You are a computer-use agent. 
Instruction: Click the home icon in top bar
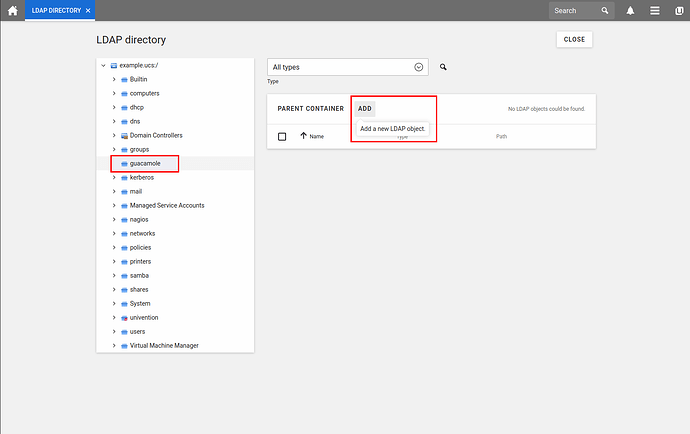(12, 10)
